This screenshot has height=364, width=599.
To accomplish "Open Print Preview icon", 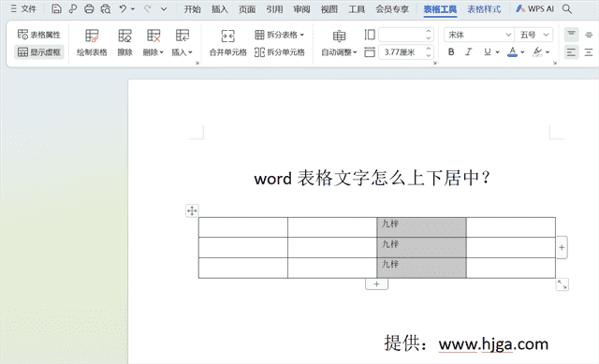I will point(106,8).
